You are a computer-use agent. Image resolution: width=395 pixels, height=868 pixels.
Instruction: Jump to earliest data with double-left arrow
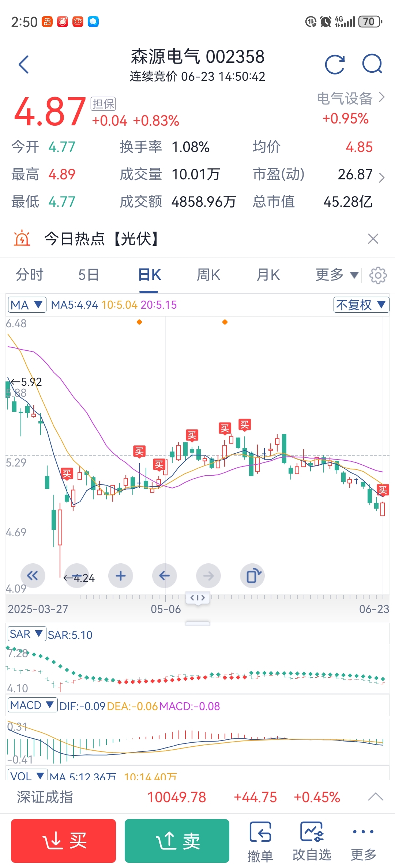tap(33, 576)
